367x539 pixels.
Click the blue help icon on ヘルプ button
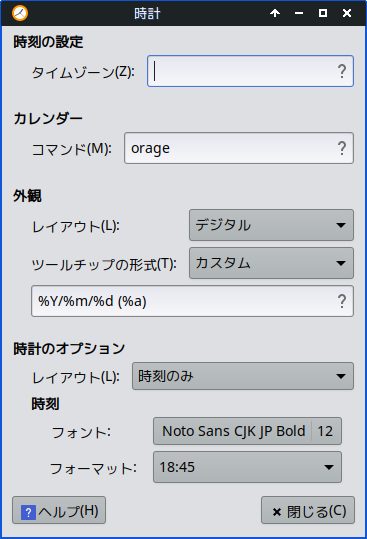pyautogui.click(x=28, y=512)
